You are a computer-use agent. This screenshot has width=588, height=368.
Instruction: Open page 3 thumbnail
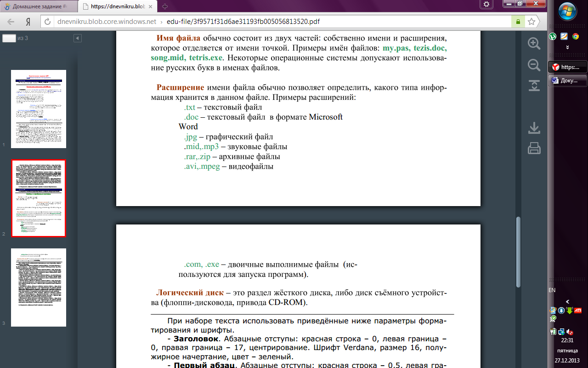click(39, 287)
